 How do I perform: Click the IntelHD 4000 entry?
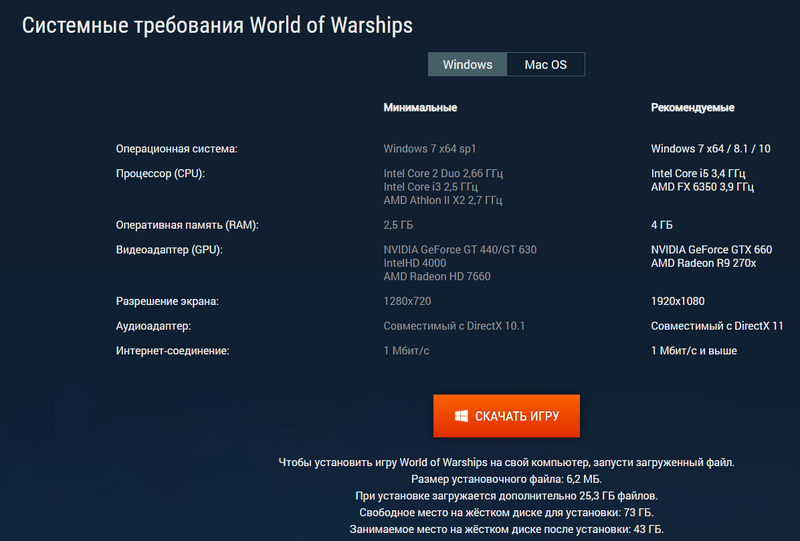pos(415,263)
